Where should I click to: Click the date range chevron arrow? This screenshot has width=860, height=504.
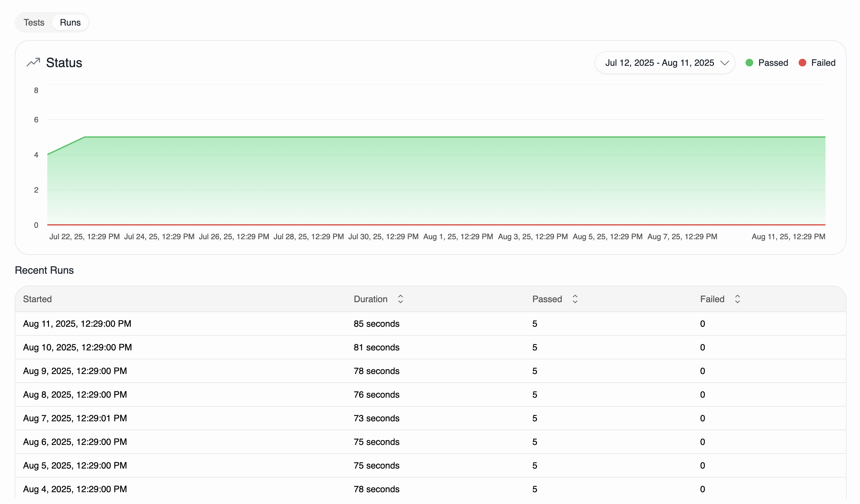tap(724, 63)
